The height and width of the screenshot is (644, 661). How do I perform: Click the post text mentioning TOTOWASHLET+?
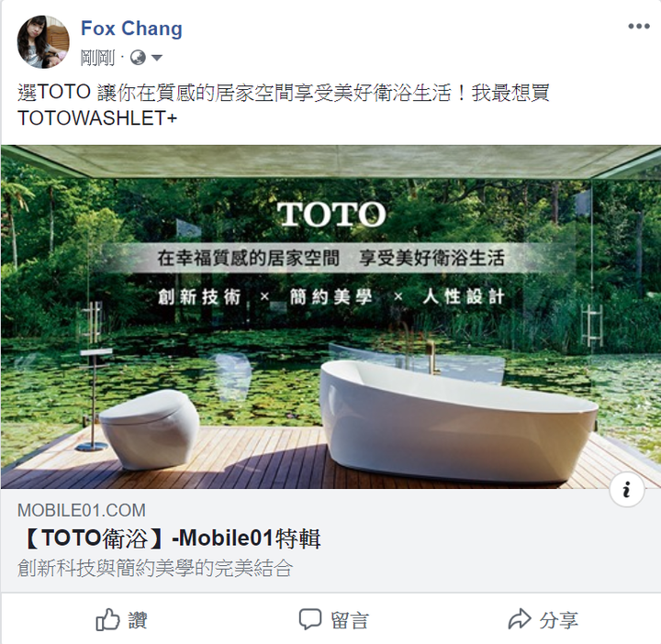(284, 105)
